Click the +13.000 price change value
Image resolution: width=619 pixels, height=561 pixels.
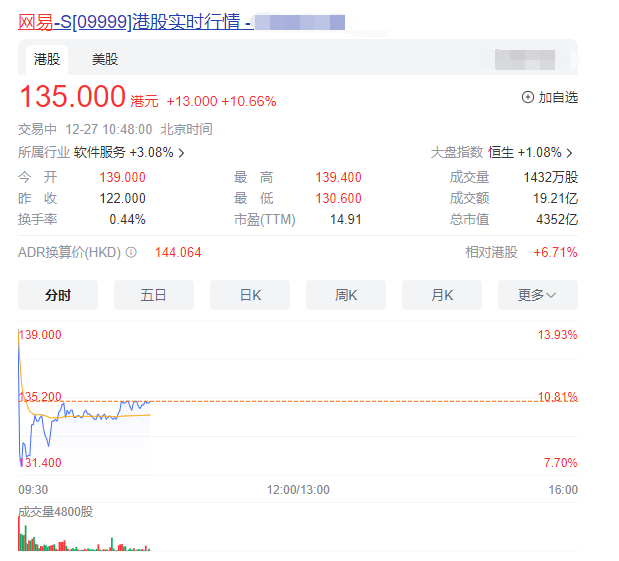(x=192, y=101)
